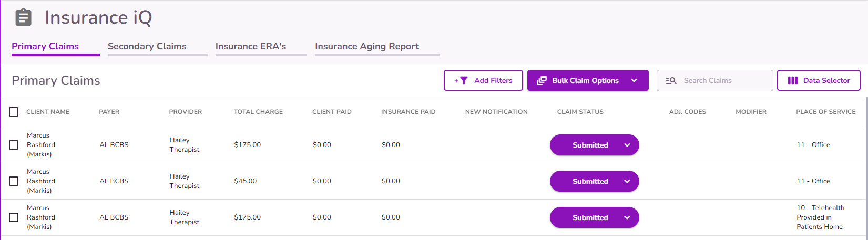Viewport: 868px width, 240px height.
Task: Click the search icon in Search Claims
Action: tap(671, 80)
